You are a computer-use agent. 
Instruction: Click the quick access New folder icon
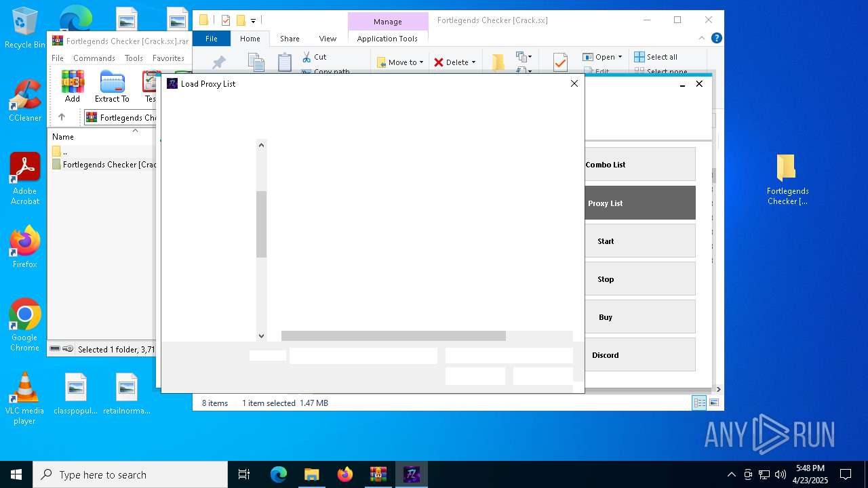(240, 20)
